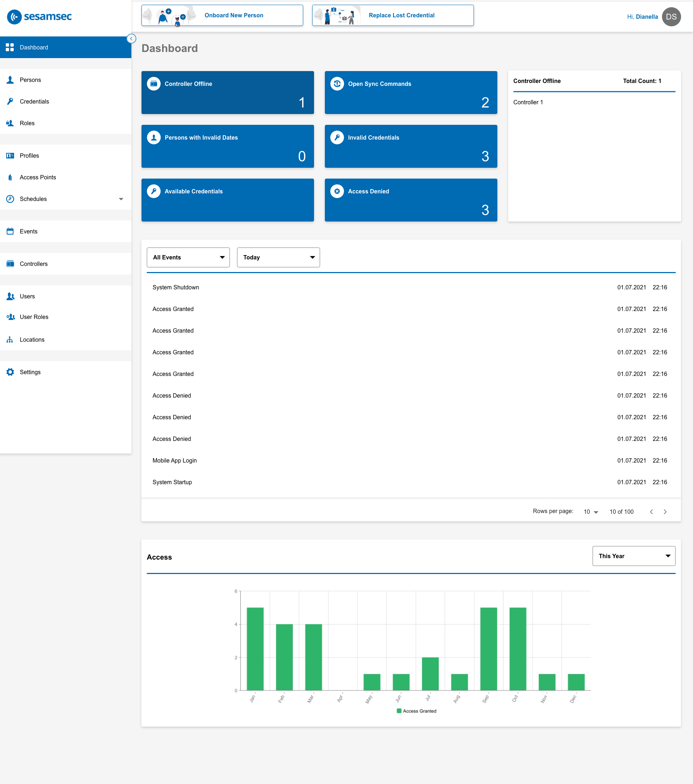Open the All Events dropdown

(188, 257)
